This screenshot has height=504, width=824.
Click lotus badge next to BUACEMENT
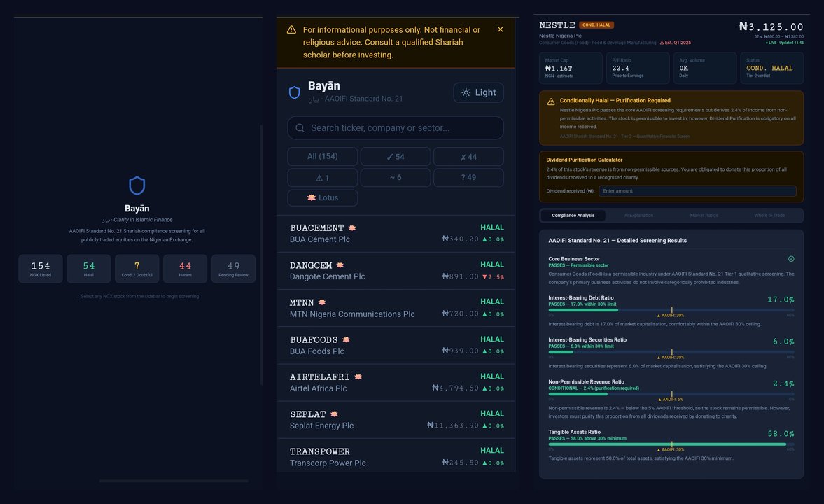352,227
